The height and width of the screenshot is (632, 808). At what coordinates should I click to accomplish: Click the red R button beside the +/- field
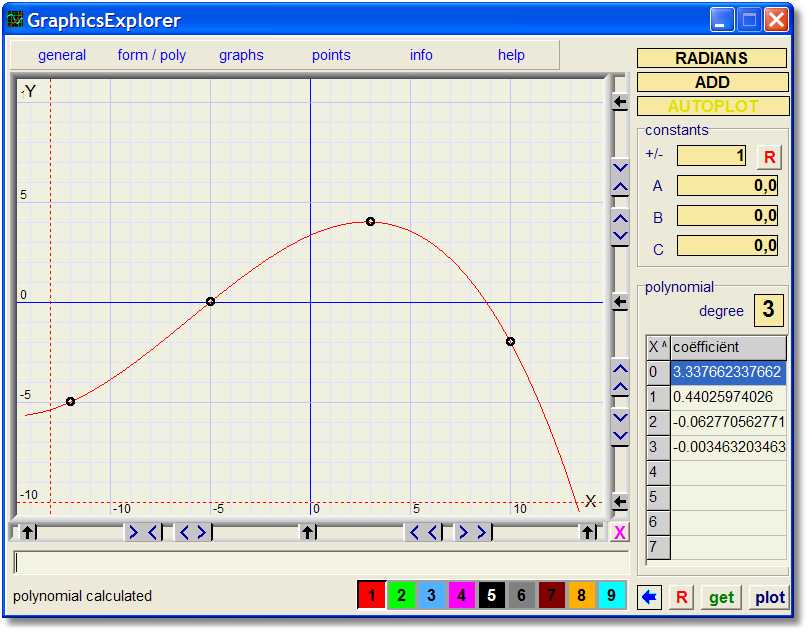click(769, 157)
